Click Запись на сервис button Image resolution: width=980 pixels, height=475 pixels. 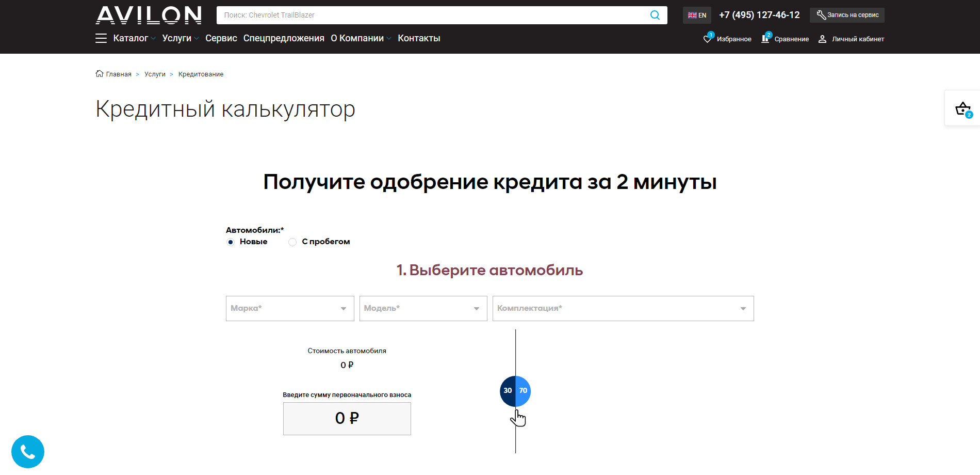[847, 15]
